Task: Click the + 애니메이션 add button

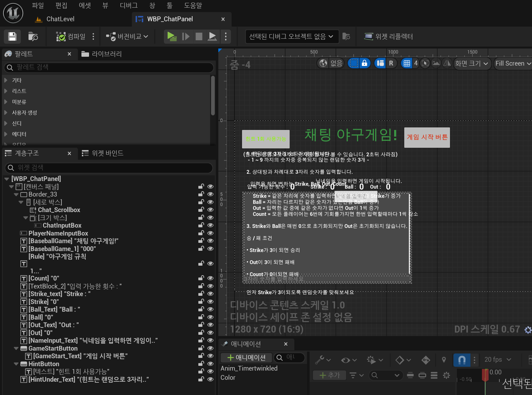Action: tap(247, 358)
